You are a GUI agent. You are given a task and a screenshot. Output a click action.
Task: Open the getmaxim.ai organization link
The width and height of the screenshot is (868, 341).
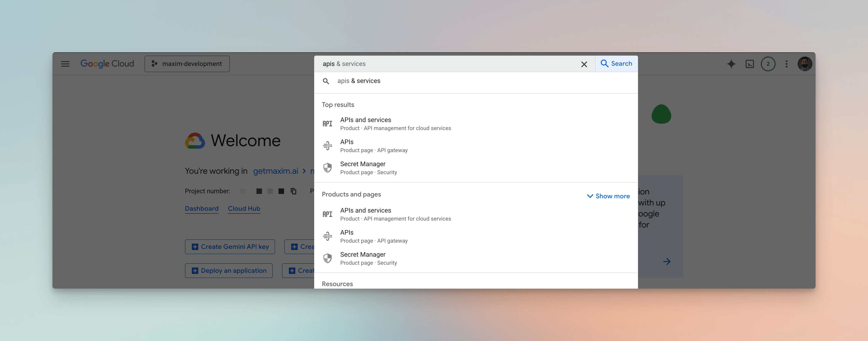click(x=276, y=171)
